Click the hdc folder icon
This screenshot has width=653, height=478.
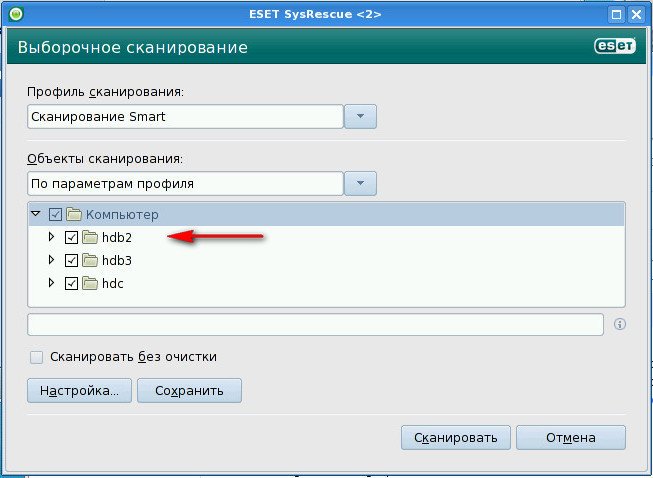90,283
